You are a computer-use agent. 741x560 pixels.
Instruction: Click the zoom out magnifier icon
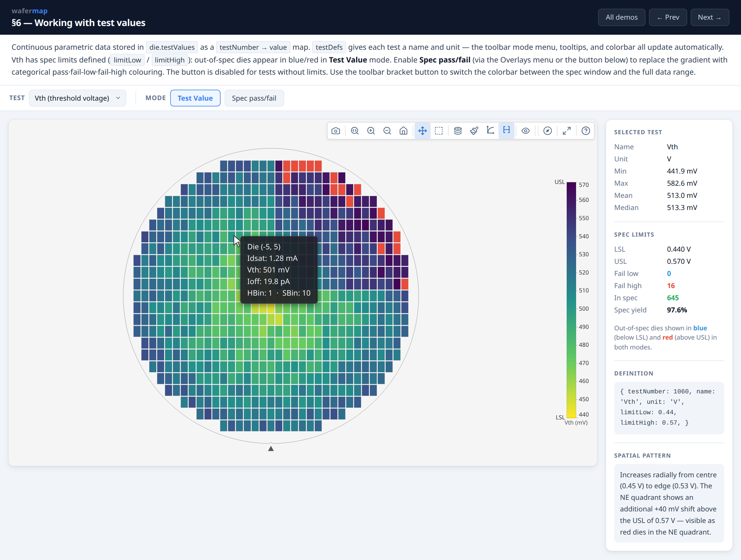[387, 131]
